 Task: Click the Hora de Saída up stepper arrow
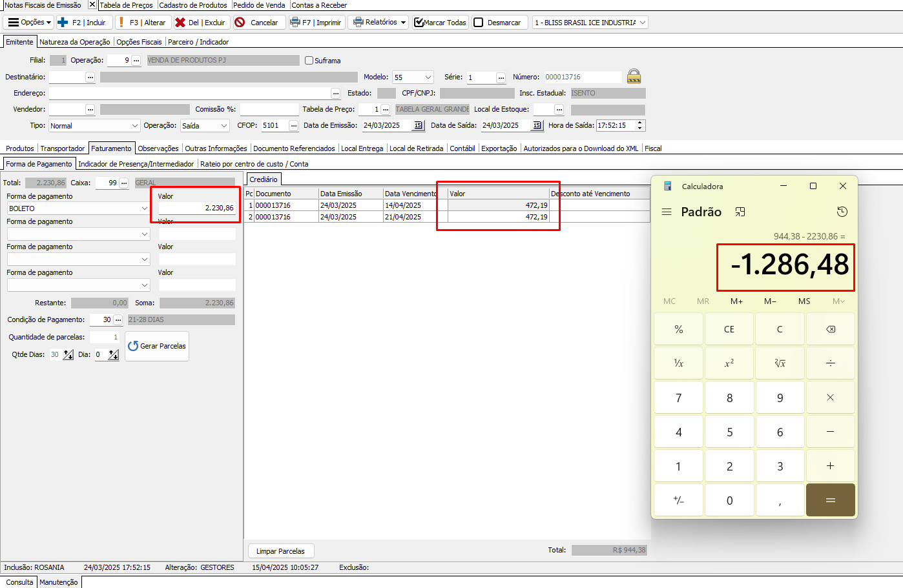(x=639, y=123)
